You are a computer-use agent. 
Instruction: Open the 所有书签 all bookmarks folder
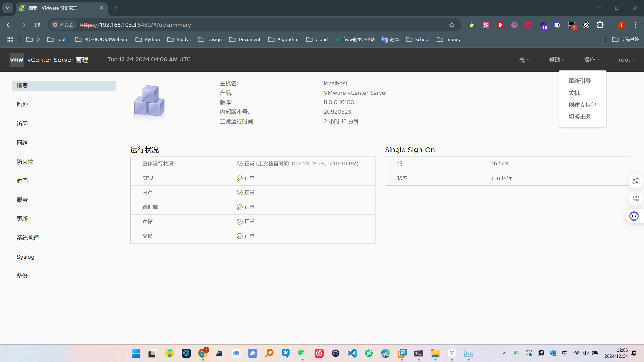point(625,39)
